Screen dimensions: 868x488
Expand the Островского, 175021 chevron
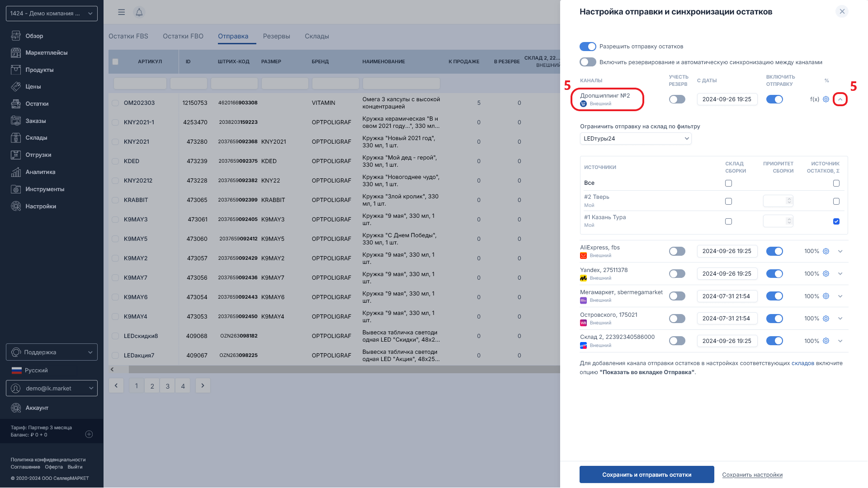pyautogui.click(x=840, y=319)
